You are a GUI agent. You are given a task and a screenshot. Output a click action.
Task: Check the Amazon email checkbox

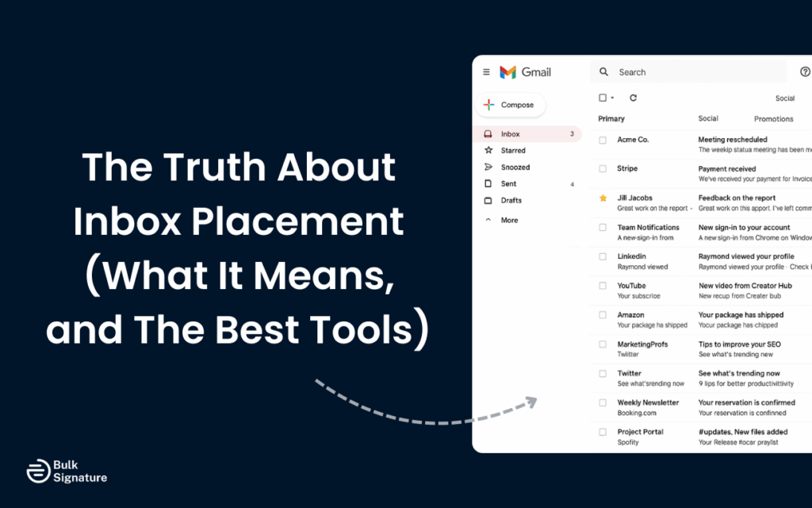coord(602,315)
